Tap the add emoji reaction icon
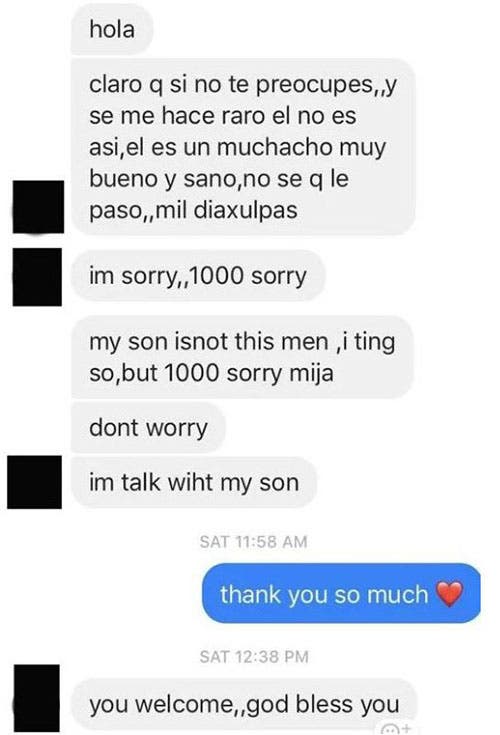 (x=395, y=729)
